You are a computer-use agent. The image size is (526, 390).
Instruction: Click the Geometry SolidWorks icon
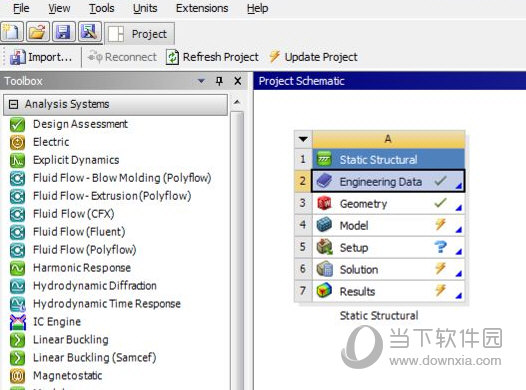(x=324, y=203)
